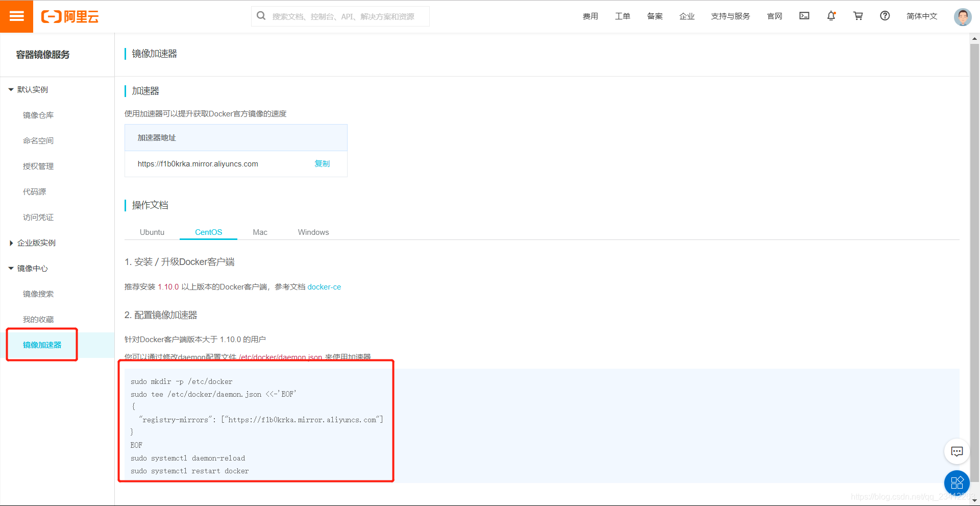This screenshot has width=980, height=506.
Task: Open the orange hamburger menu
Action: click(x=16, y=16)
